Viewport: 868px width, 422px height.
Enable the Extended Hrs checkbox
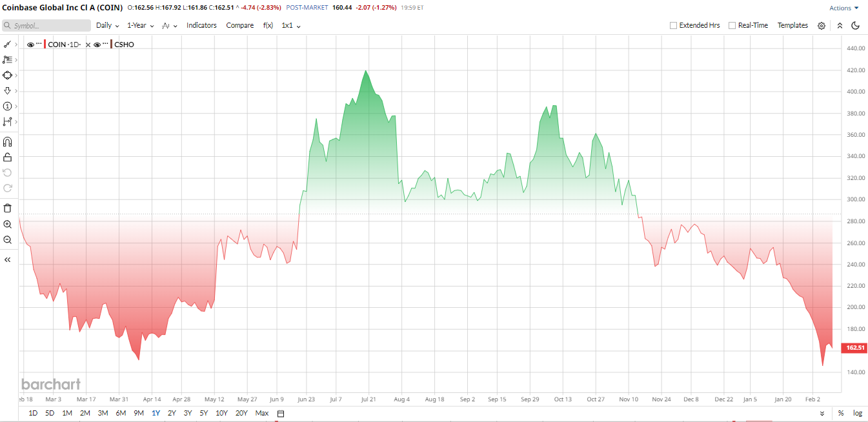point(673,25)
